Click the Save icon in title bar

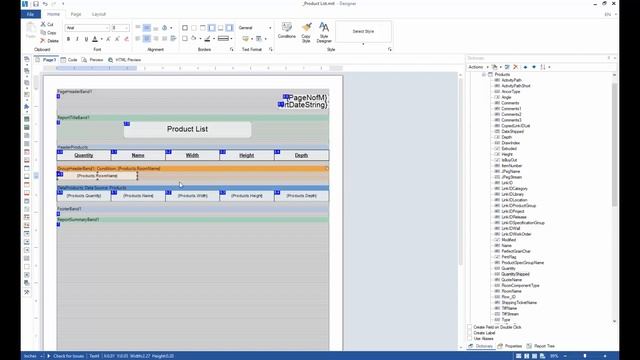coord(36,4)
